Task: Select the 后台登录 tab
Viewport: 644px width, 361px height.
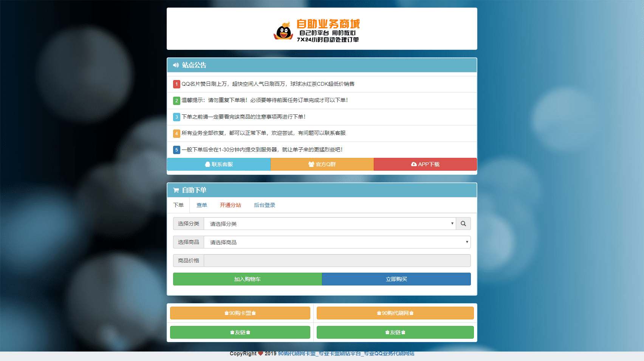Action: click(x=264, y=205)
